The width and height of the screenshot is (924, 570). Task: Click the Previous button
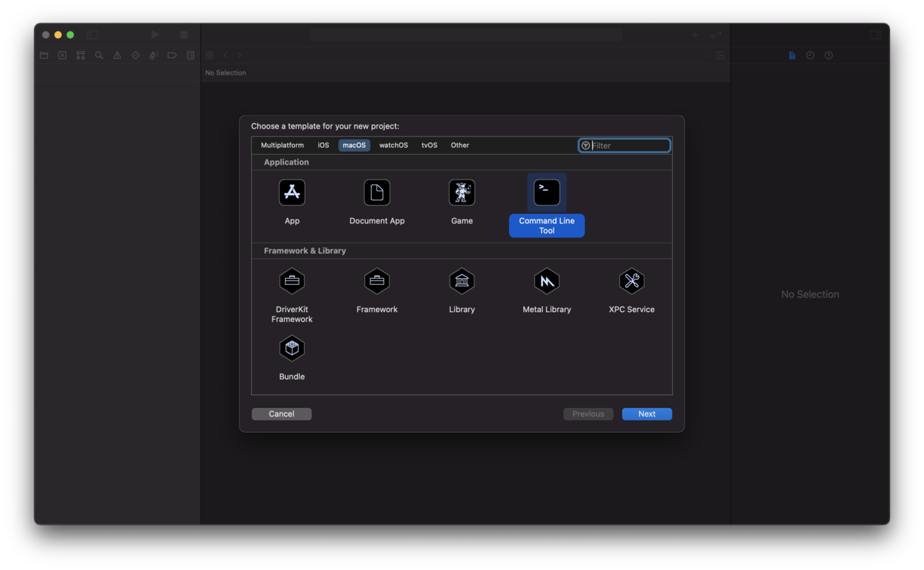point(588,414)
